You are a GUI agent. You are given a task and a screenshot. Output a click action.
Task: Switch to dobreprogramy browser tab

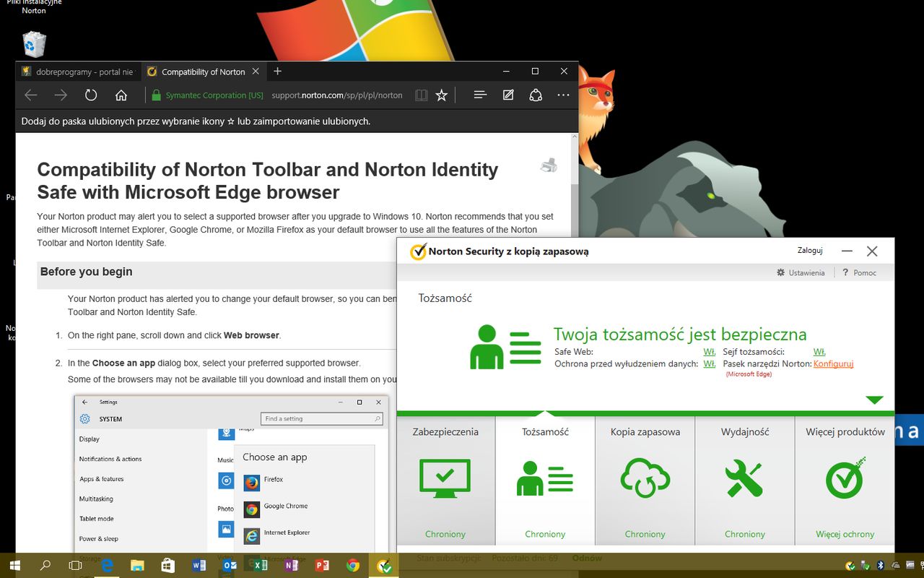click(x=78, y=72)
